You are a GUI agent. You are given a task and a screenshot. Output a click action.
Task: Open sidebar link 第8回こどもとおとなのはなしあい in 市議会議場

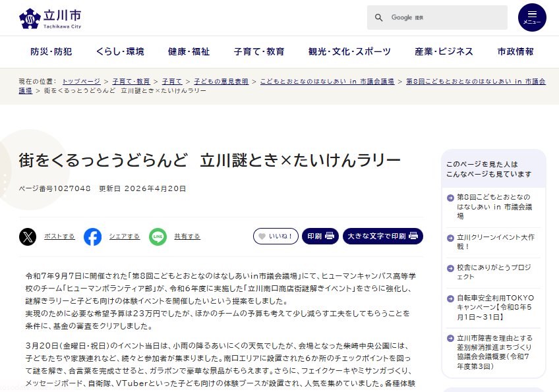(494, 207)
